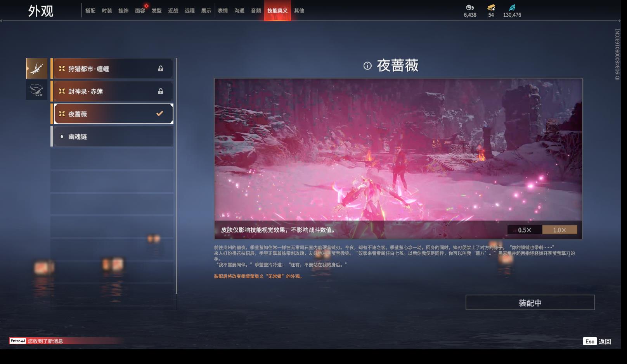Image resolution: width=627 pixels, height=364 pixels.
Task: Switch to the dark second skill icon in sidebar
Action: (x=36, y=90)
